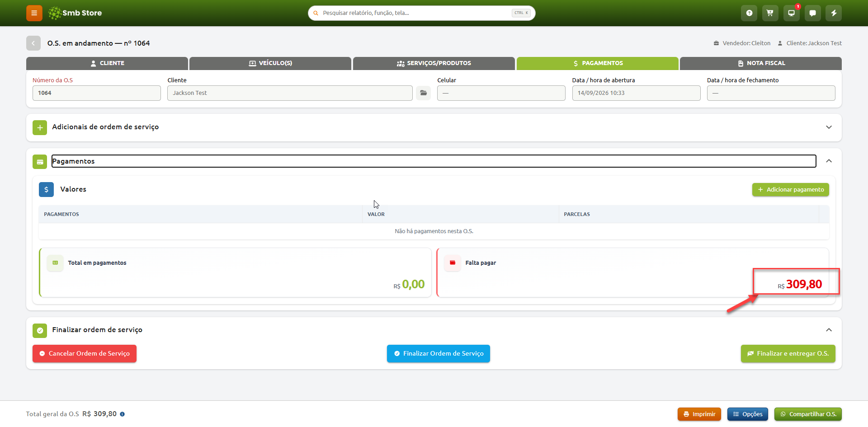Click the PARCELAS column header
This screenshot has width=868, height=427.
689,214
